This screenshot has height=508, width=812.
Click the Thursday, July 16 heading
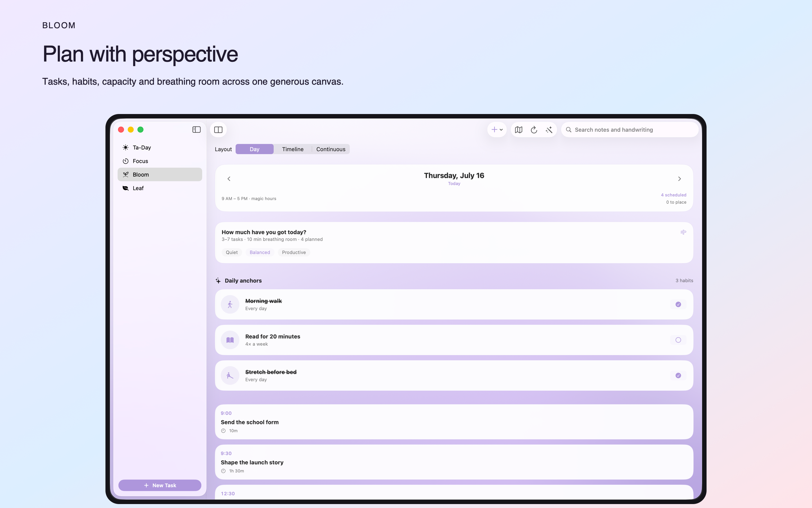(x=454, y=175)
